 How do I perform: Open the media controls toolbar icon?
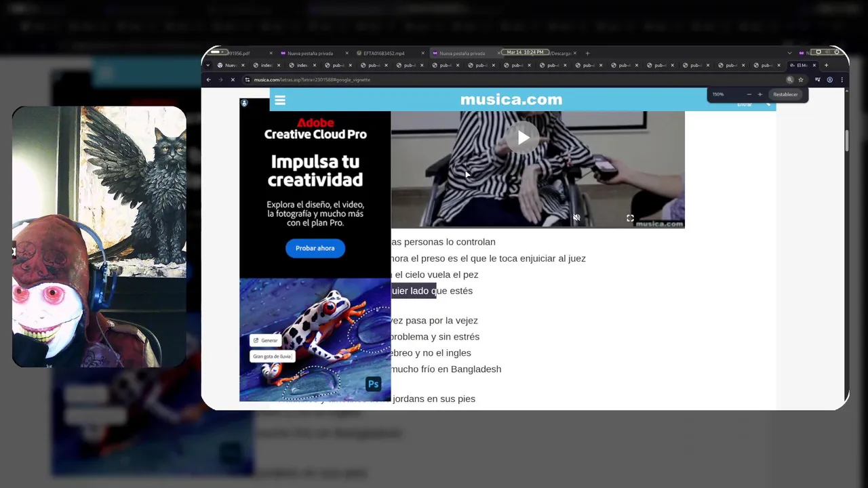818,80
